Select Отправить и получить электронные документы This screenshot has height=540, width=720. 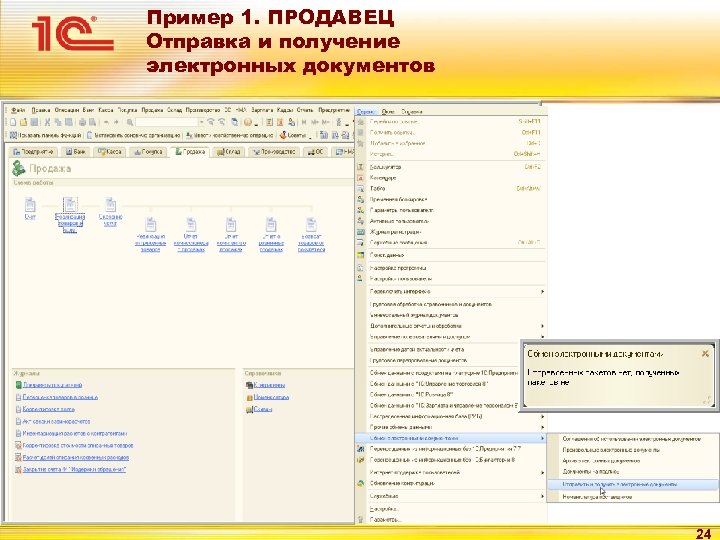633,484
